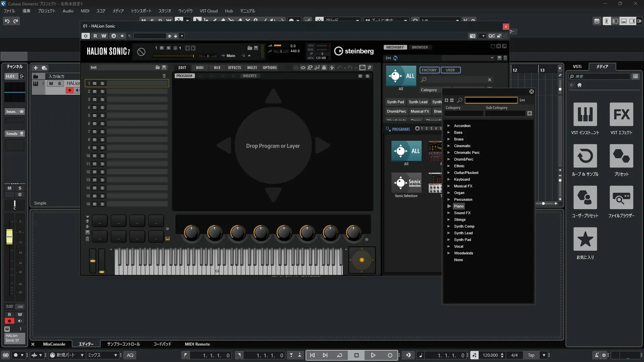This screenshot has height=362, width=644.
Task: Click the yellow channel volume fader
Action: click(x=9, y=236)
